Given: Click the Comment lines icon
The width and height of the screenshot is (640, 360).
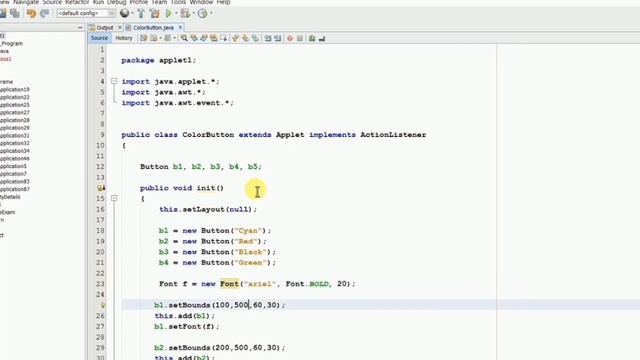Looking at the screenshot, I should point(312,38).
